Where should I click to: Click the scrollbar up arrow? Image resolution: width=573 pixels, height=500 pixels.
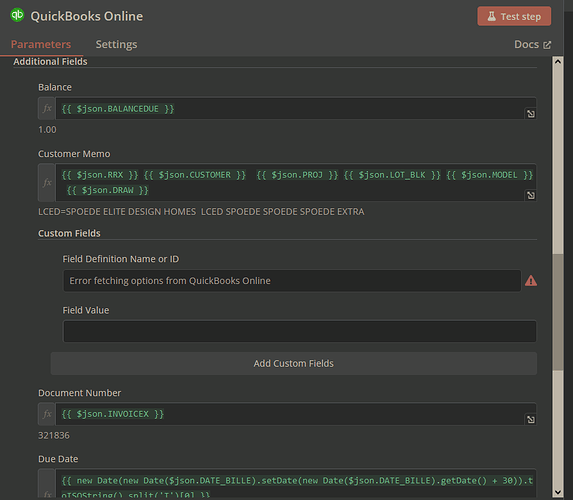tap(558, 61)
